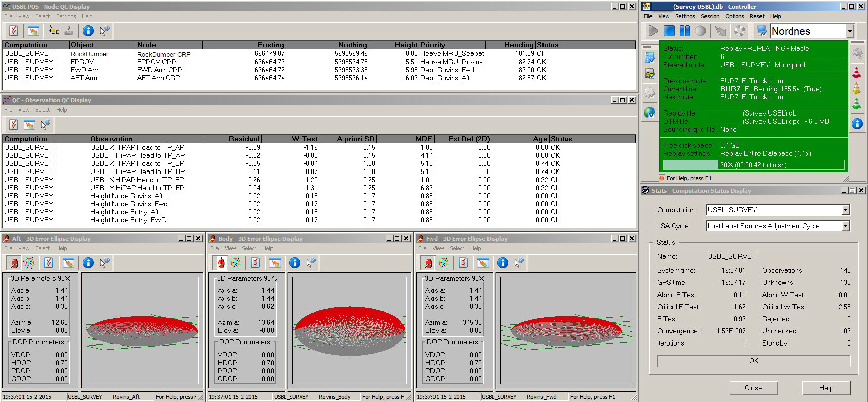
Task: Click the Close button in Stats panel
Action: [753, 388]
